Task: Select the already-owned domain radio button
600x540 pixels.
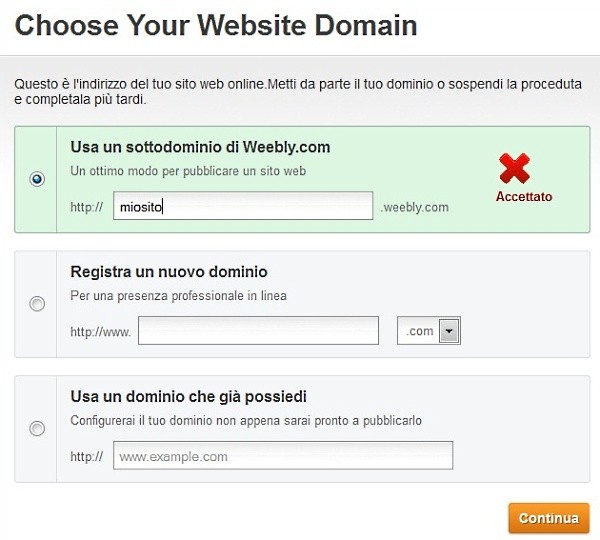Action: coord(37,429)
